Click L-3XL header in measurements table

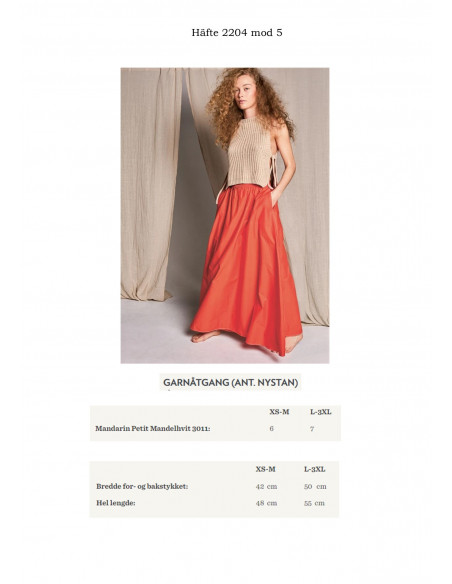point(315,469)
